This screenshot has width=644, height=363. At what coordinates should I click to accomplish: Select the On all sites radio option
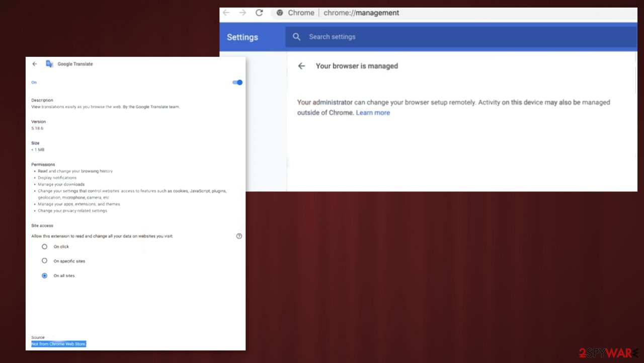(44, 275)
